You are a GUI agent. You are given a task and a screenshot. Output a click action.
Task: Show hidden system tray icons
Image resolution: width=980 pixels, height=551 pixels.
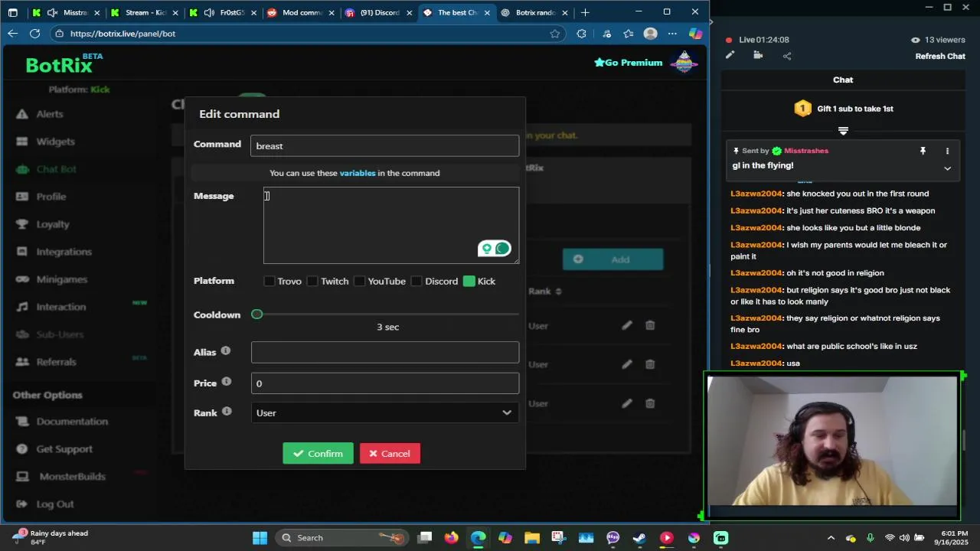[831, 537]
